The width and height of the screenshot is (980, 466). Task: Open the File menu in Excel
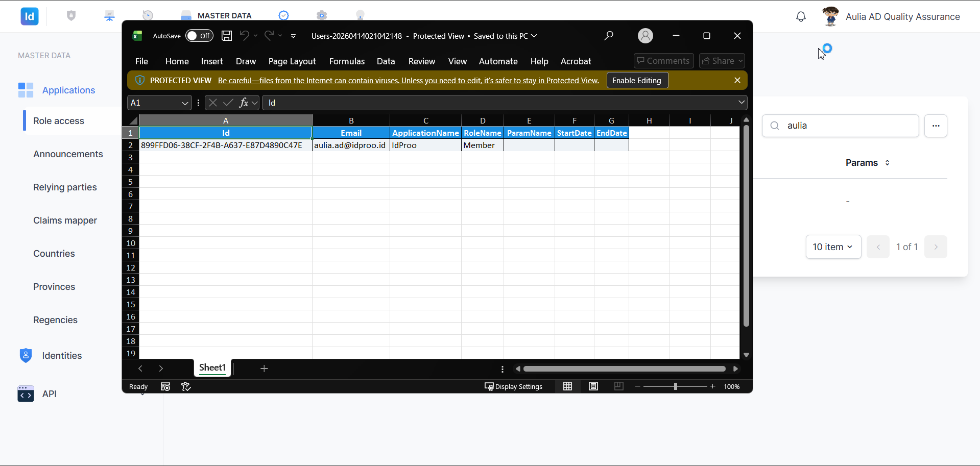[141, 61]
